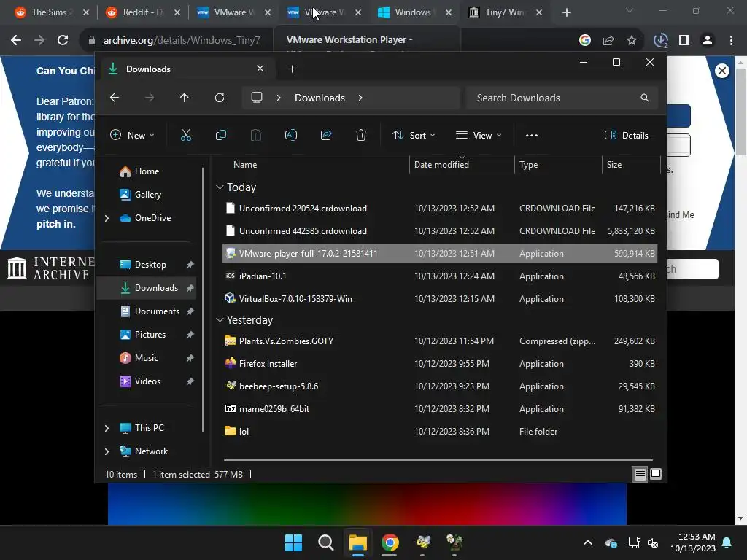The width and height of the screenshot is (747, 560).
Task: Open the notification bell in the taskbar
Action: [x=727, y=542]
